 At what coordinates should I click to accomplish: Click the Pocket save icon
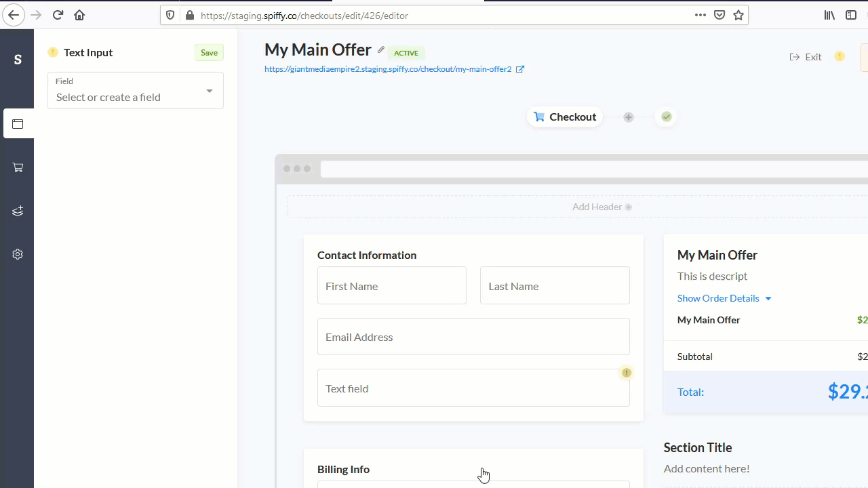click(719, 15)
